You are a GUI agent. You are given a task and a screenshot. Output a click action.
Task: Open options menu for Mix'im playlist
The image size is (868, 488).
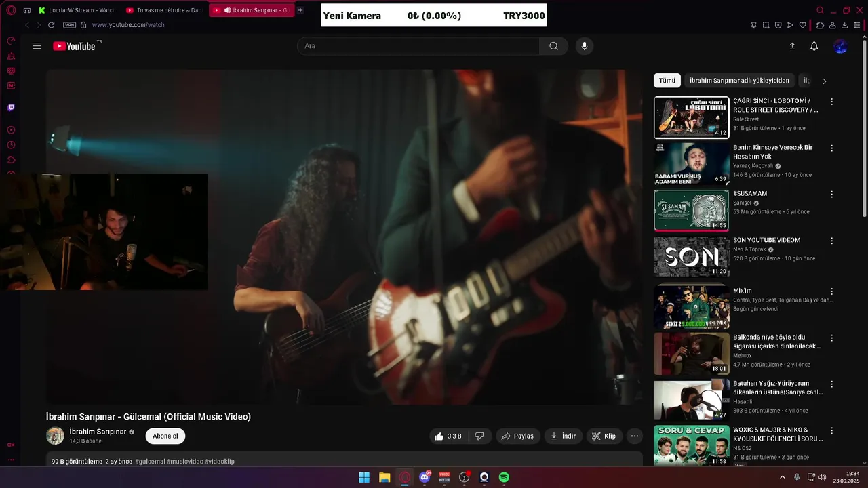pyautogui.click(x=832, y=291)
